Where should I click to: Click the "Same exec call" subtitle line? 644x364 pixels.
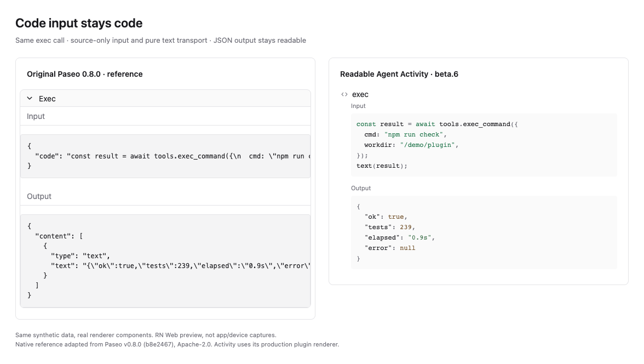(x=160, y=41)
